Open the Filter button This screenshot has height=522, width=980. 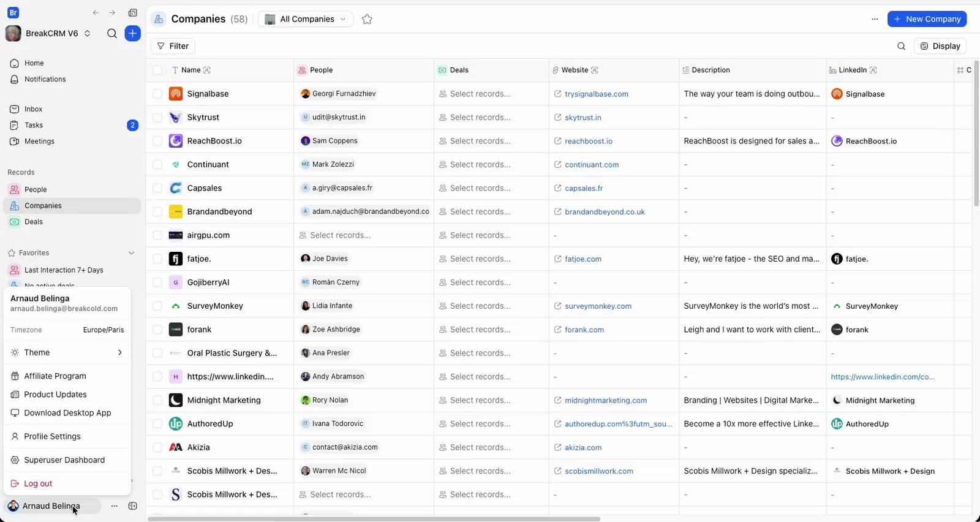pos(173,46)
